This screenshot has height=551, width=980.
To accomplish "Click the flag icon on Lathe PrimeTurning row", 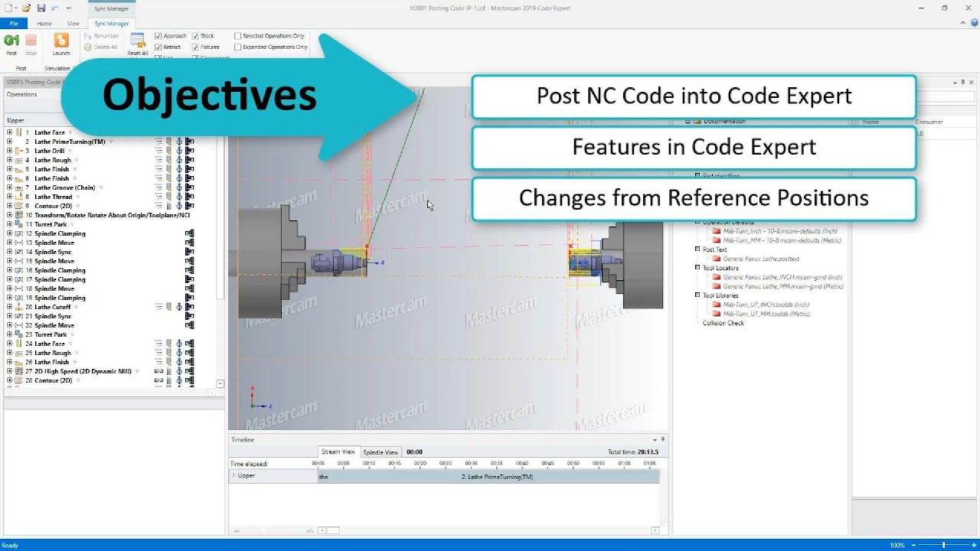I will [x=189, y=142].
